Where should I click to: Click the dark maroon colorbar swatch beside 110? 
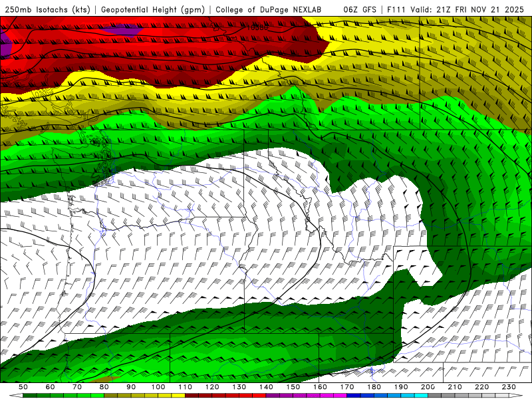192,396
